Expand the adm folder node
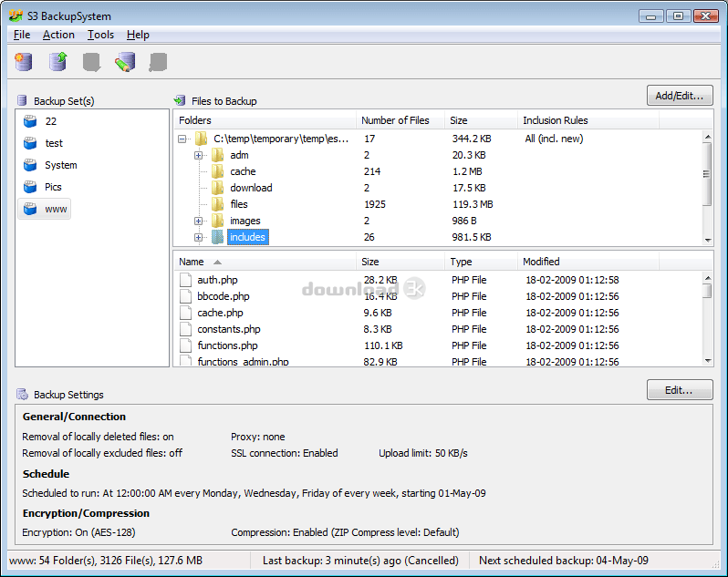The image size is (728, 577). tap(198, 155)
